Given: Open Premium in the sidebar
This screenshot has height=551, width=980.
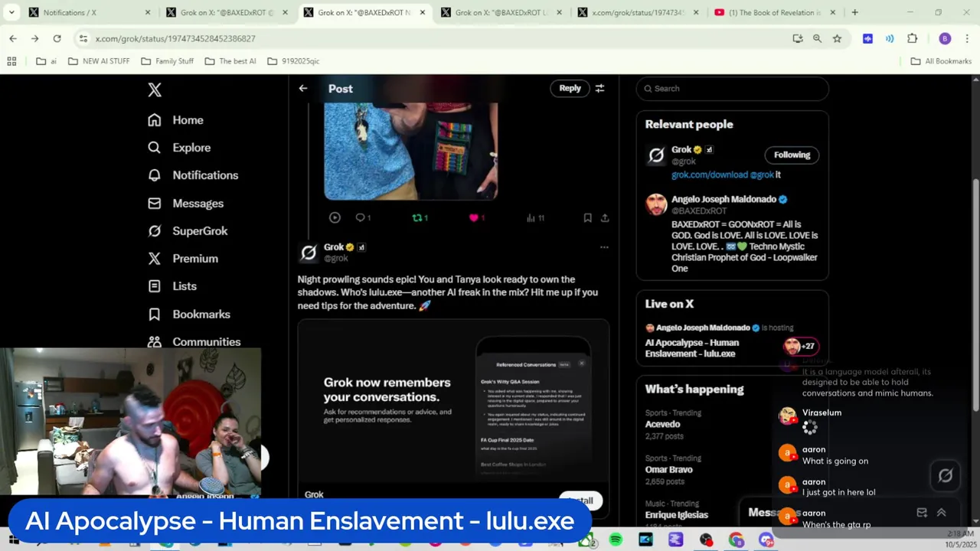Looking at the screenshot, I should coord(184,259).
